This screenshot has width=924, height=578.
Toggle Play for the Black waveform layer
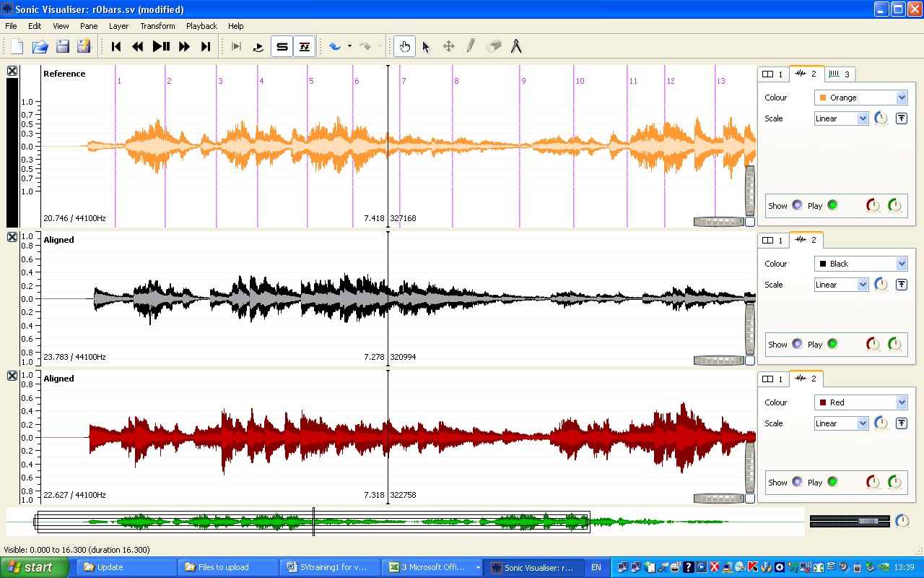click(x=832, y=344)
